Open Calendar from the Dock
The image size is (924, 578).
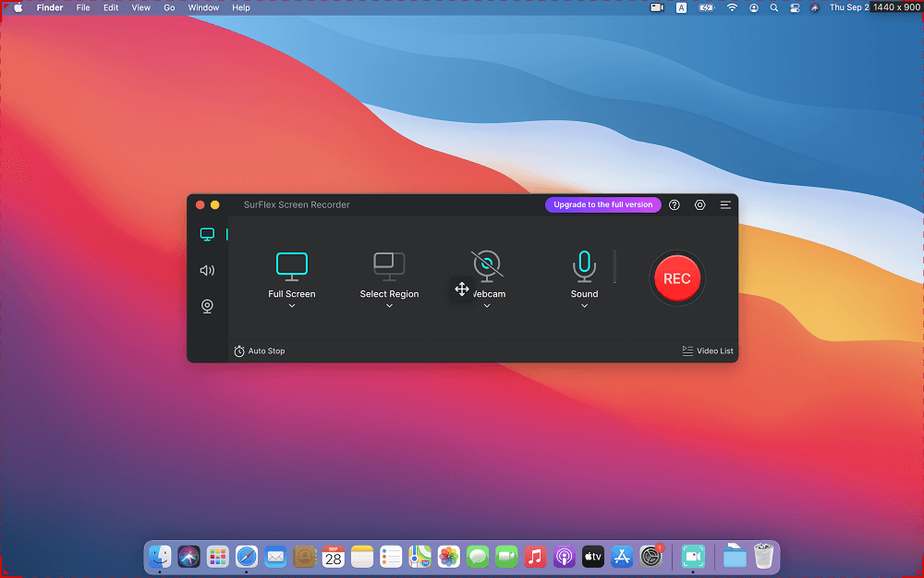pos(334,556)
